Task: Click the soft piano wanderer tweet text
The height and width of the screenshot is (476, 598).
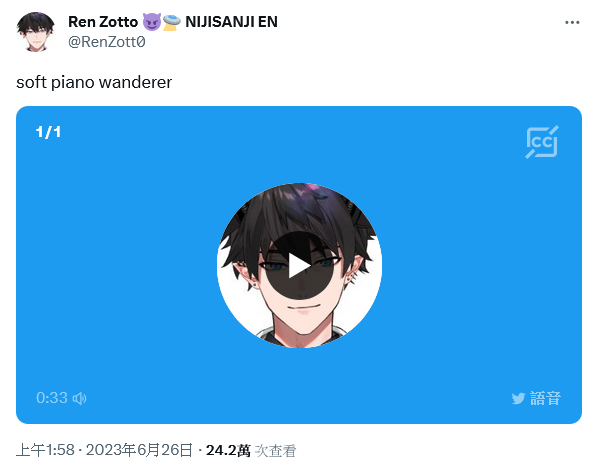Action: (x=94, y=82)
